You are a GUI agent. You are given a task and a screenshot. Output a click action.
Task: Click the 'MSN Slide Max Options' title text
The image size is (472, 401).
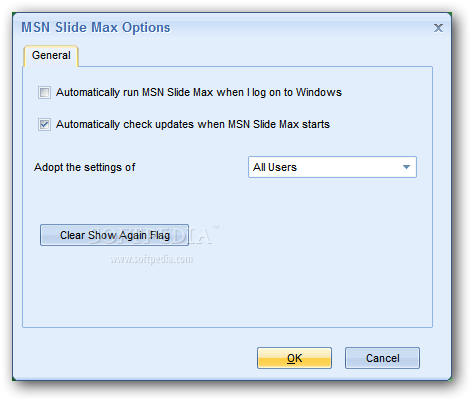(96, 28)
